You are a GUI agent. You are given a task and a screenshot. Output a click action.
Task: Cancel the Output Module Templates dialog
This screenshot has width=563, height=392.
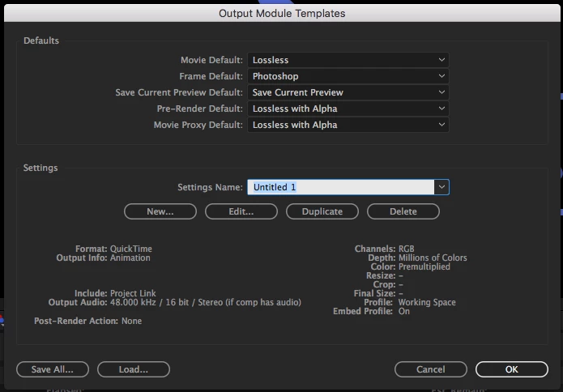coord(431,369)
